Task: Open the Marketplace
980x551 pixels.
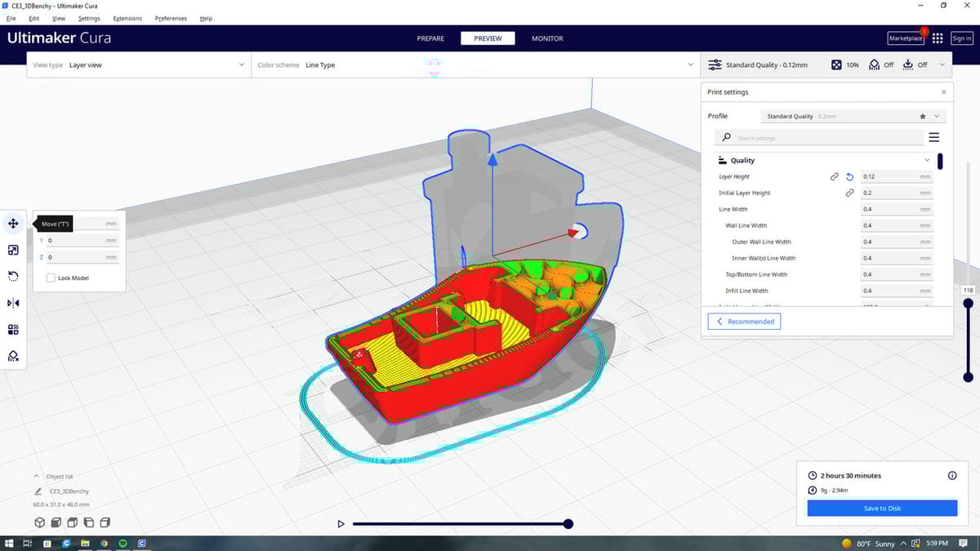Action: tap(906, 38)
